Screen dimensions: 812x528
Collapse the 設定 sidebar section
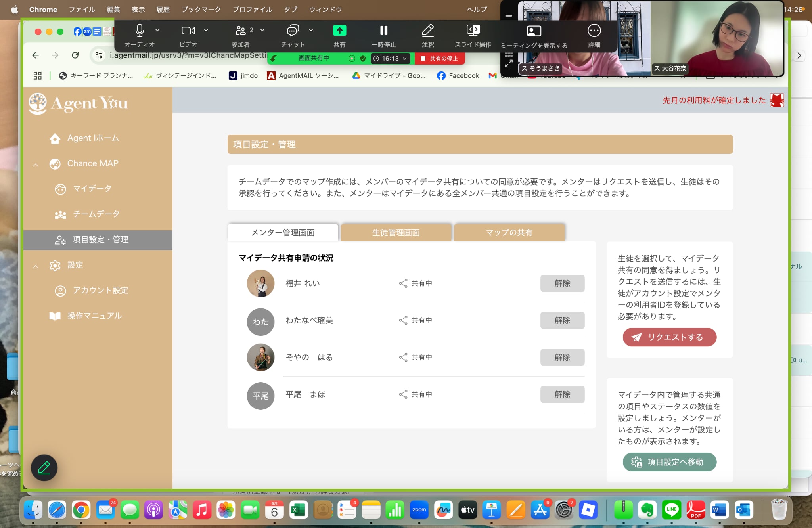pos(35,266)
